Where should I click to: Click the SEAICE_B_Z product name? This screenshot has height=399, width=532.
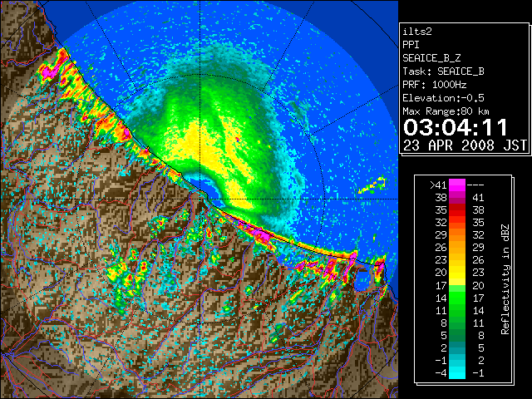click(x=431, y=58)
